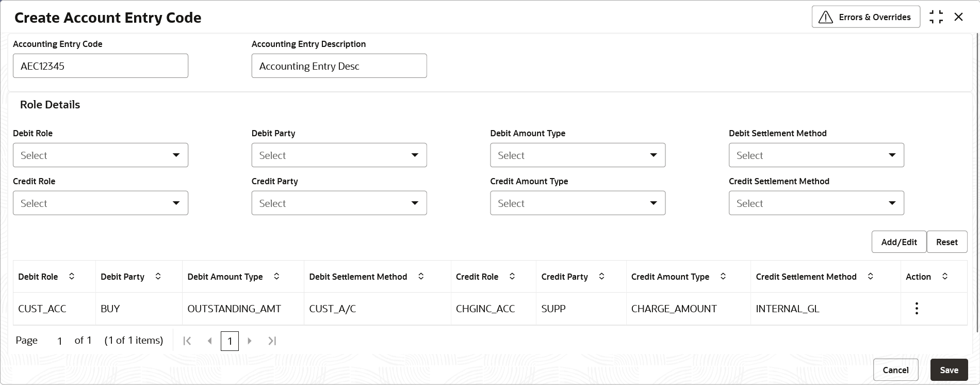Sort table by Debit Party column
Screen dimensions: 980x385
point(158,277)
